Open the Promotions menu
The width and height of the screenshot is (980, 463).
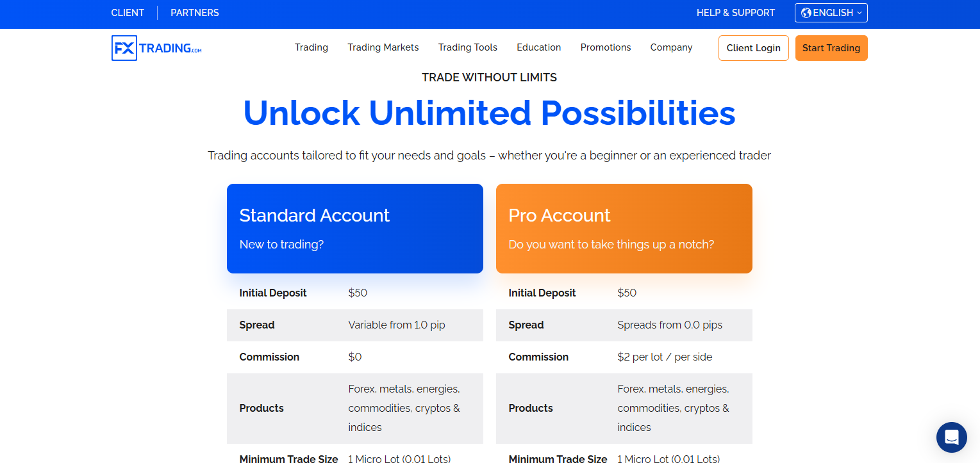pyautogui.click(x=606, y=47)
